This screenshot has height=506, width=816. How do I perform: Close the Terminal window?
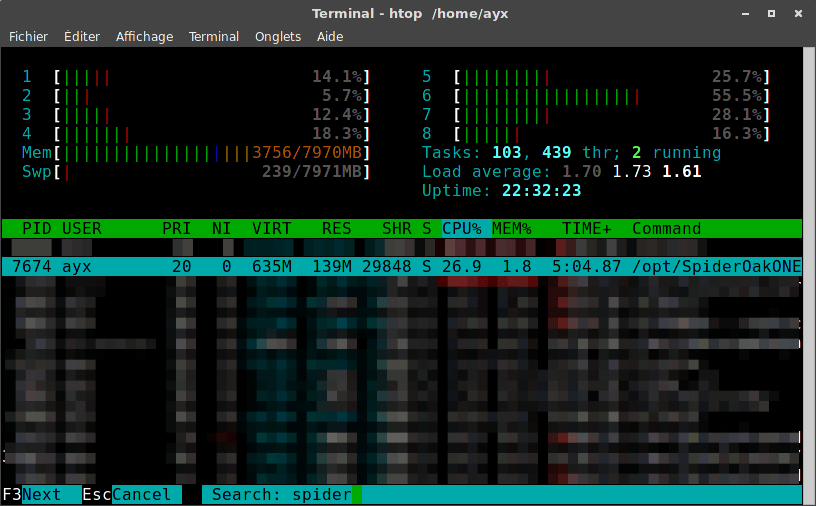[x=798, y=14]
